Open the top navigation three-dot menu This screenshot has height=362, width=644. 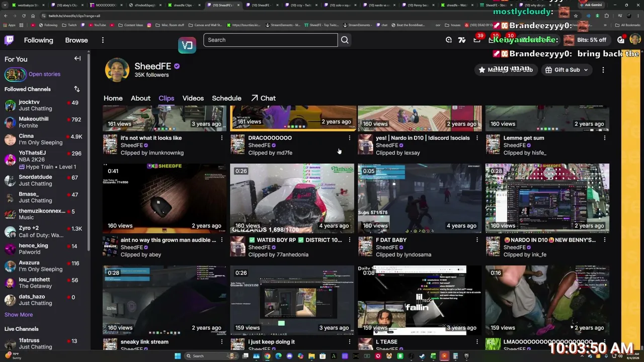click(103, 40)
